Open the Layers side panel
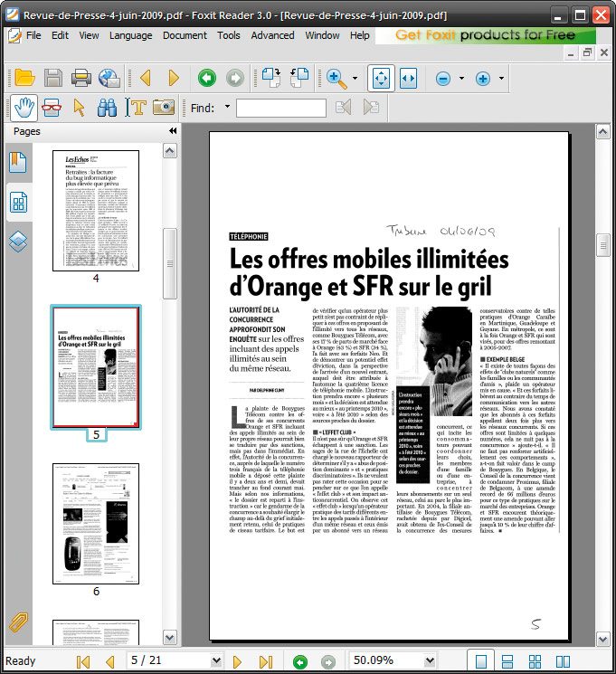Viewport: 616px width, 674px height. tap(18, 242)
